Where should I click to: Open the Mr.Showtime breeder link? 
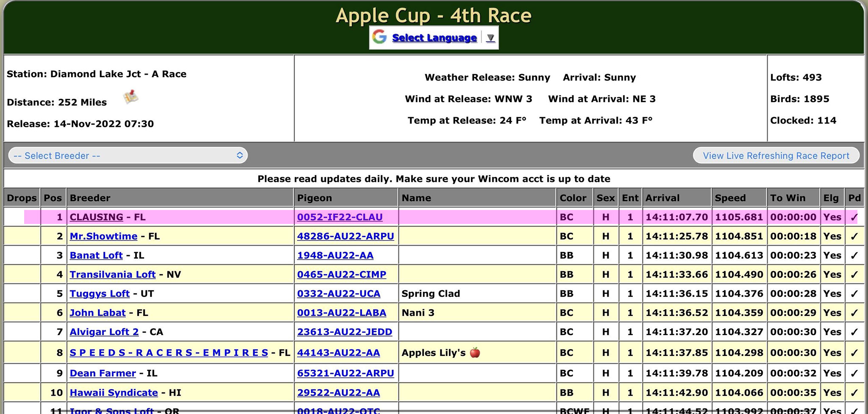point(103,236)
